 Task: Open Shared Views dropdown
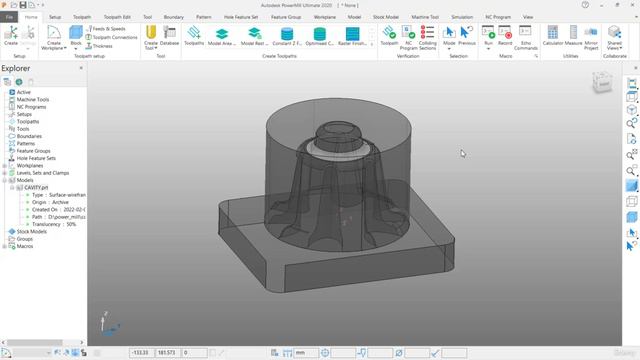click(x=621, y=48)
